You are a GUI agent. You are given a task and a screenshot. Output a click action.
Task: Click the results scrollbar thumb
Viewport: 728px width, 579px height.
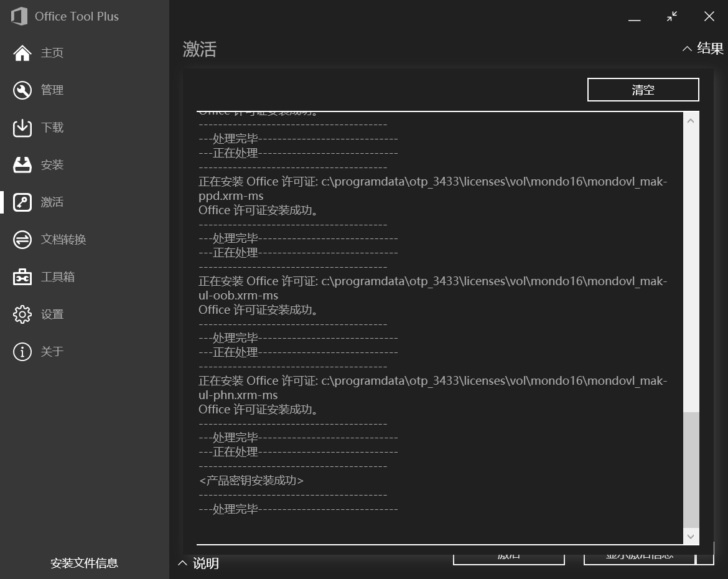691,470
